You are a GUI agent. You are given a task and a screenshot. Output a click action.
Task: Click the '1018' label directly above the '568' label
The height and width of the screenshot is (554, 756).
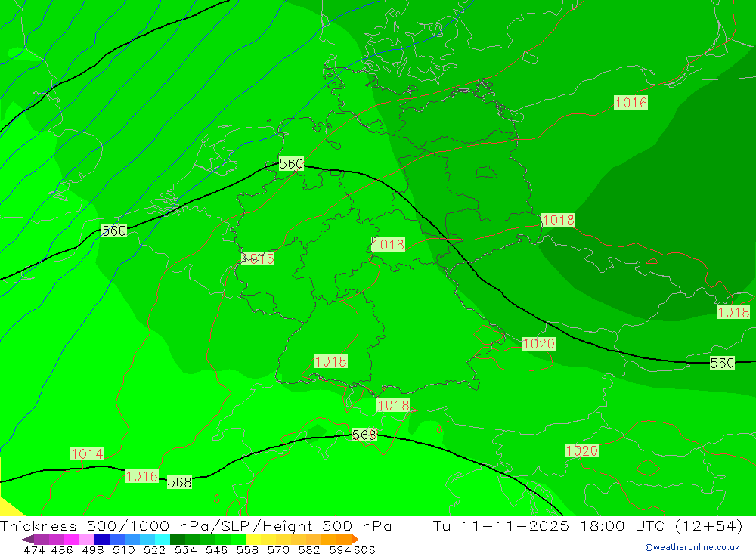click(x=393, y=406)
